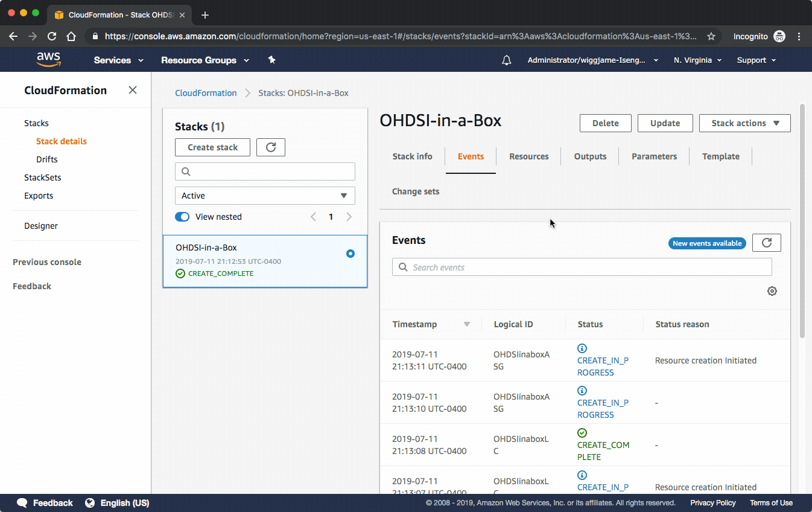Bookmark this page with the star

click(x=711, y=36)
